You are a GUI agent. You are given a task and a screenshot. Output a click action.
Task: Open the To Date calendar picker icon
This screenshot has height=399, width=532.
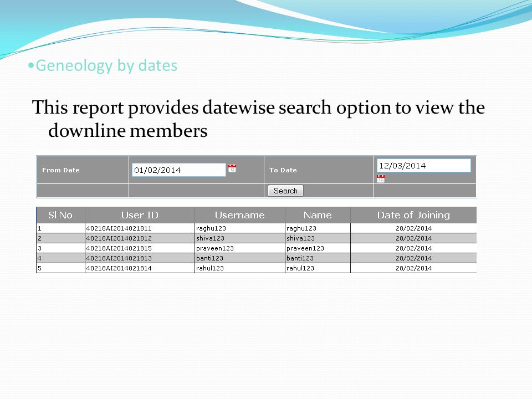point(381,179)
